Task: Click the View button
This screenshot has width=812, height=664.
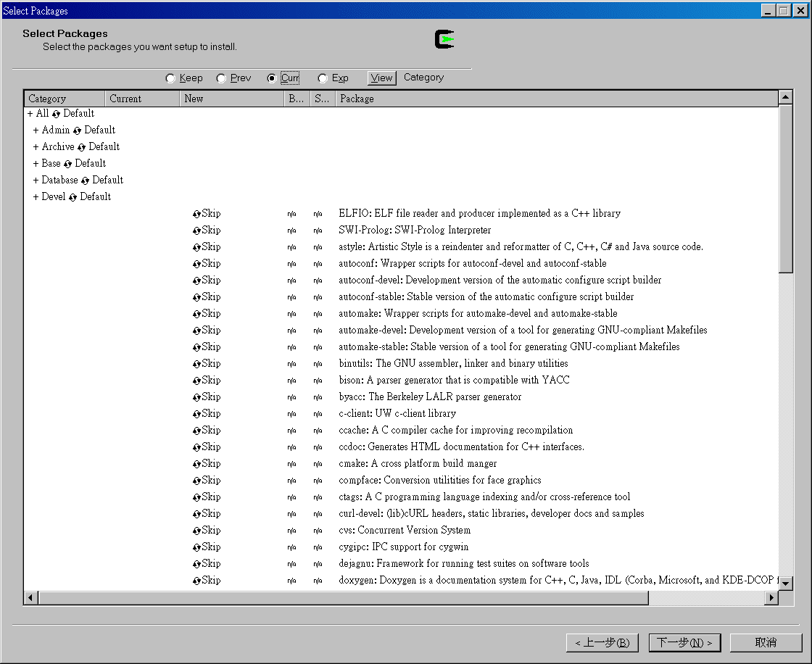Action: tap(381, 78)
